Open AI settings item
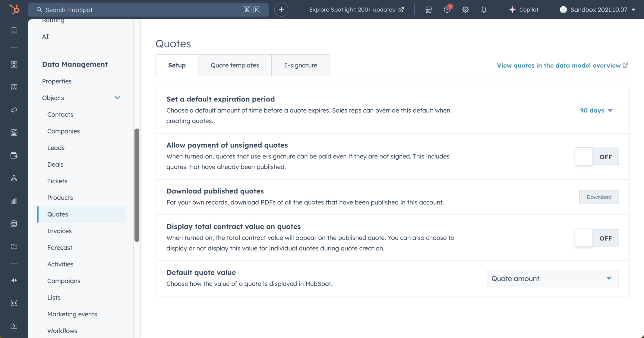The image size is (644, 338). (x=45, y=37)
